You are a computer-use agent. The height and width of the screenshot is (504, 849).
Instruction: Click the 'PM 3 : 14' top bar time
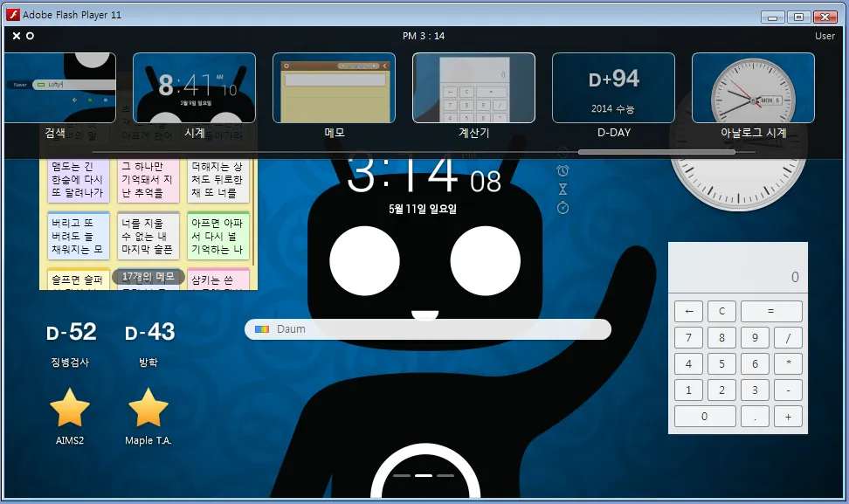(424, 36)
